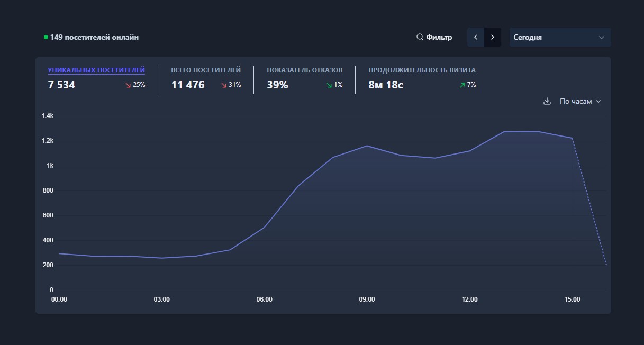Click green up arrow beside 7%
This screenshot has height=345, width=644.
click(462, 85)
